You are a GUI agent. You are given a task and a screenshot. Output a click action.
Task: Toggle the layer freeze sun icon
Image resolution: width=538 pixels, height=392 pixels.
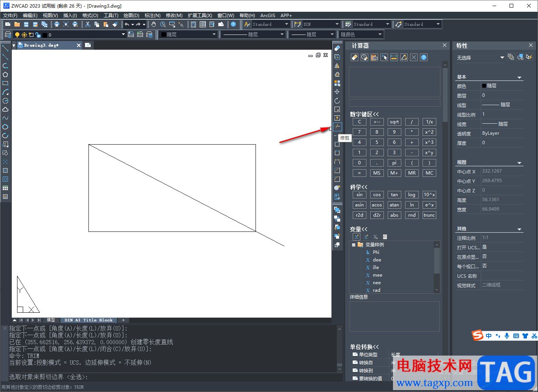tap(24, 35)
